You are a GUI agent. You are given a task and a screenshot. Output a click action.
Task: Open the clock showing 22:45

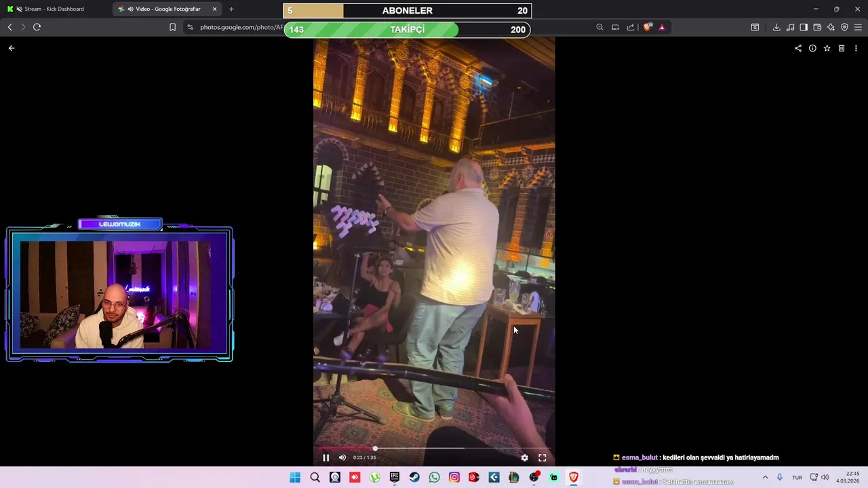point(848,477)
